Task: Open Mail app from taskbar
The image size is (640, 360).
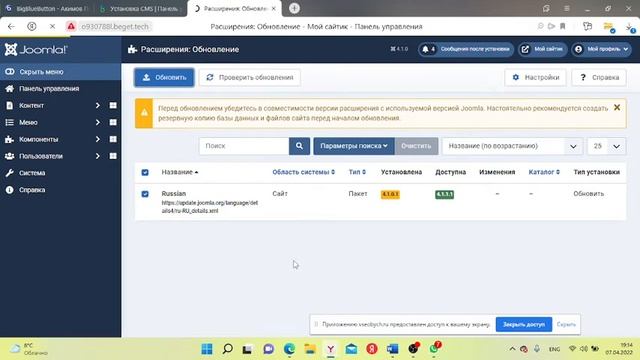Action: coord(351,349)
